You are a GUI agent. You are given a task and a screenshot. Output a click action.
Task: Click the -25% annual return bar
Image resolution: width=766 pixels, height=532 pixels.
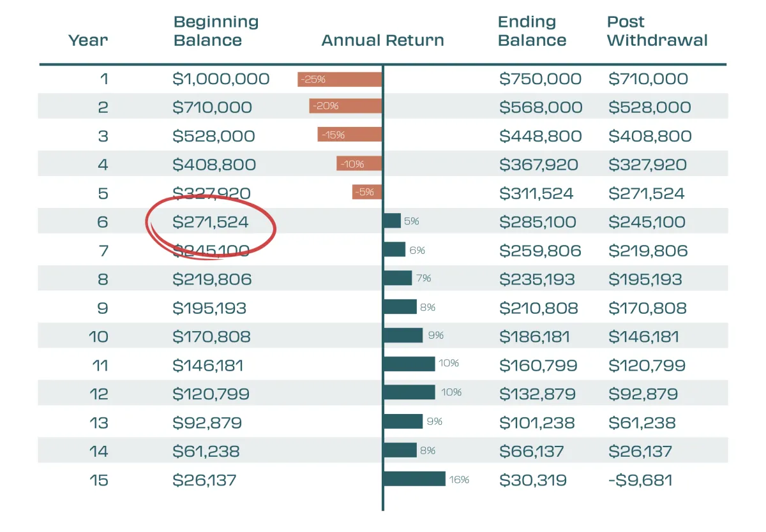(340, 79)
